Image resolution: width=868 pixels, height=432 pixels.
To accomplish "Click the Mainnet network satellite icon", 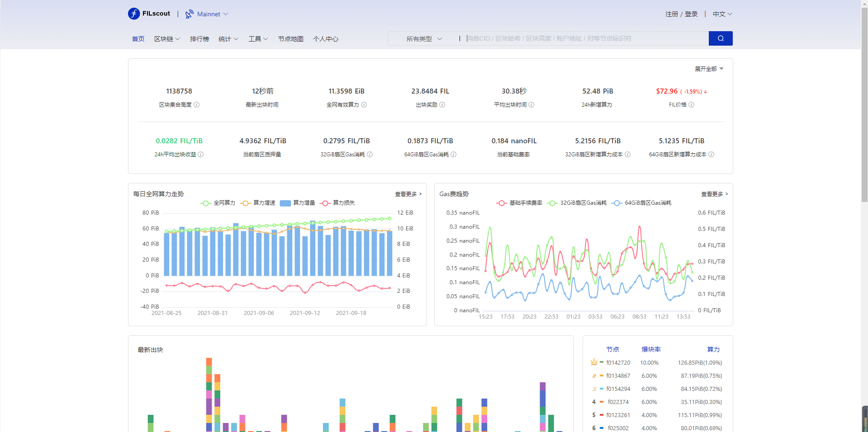I will point(190,14).
